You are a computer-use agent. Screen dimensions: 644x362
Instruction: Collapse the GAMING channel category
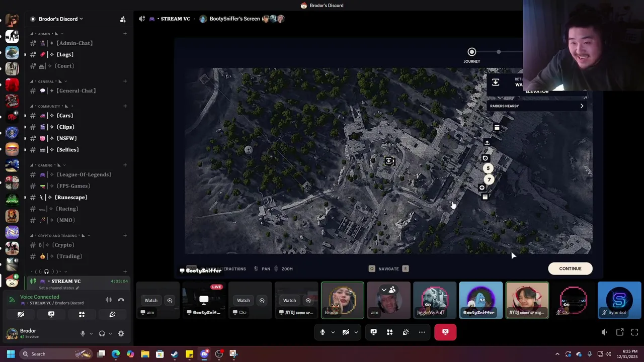pos(47,165)
